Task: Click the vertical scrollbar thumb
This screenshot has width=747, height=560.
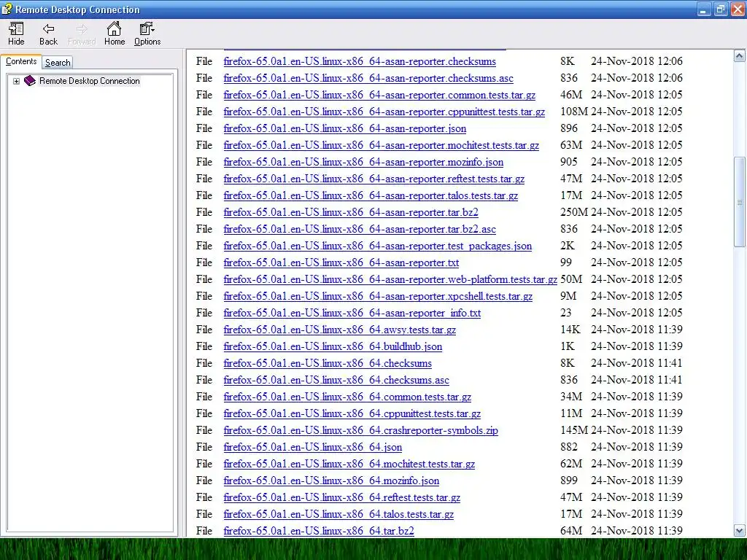Action: [740, 203]
